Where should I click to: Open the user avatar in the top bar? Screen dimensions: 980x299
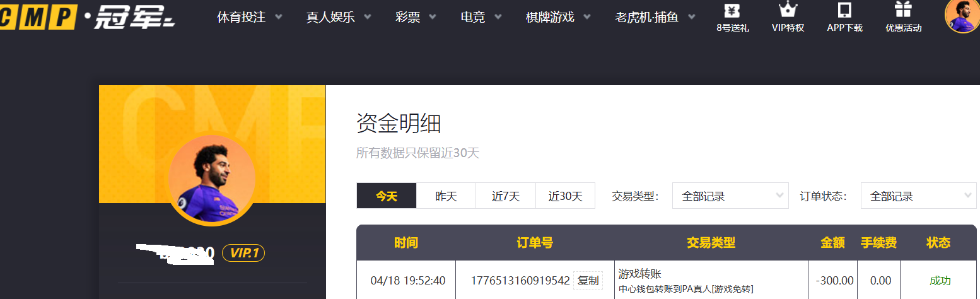pyautogui.click(x=962, y=15)
